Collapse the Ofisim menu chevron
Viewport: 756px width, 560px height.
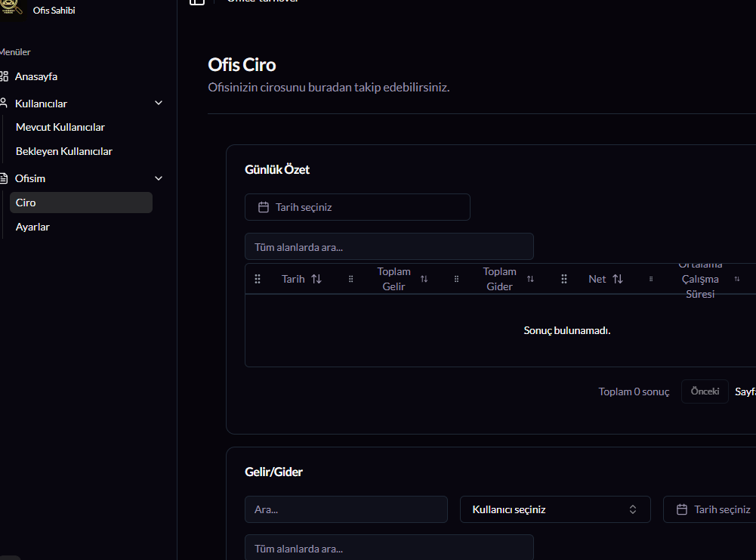click(159, 179)
